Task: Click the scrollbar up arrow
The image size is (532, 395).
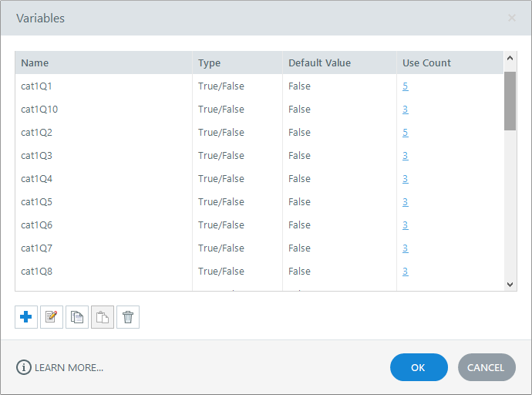Action: 510,58
